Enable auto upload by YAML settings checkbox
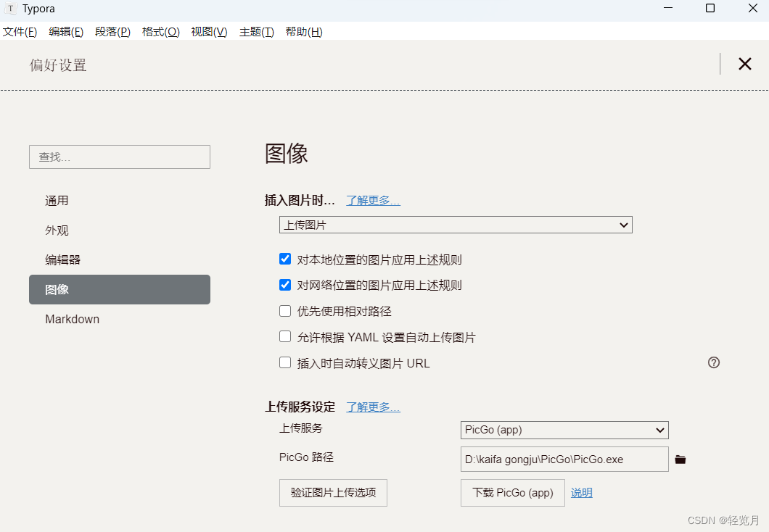This screenshot has width=769, height=532. pyautogui.click(x=285, y=336)
